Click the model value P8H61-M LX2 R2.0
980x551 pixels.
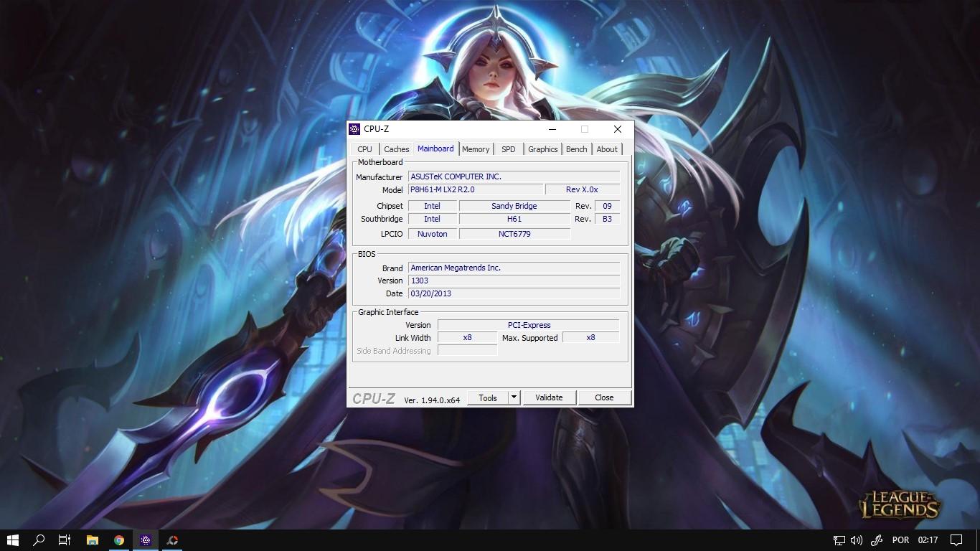(x=476, y=189)
